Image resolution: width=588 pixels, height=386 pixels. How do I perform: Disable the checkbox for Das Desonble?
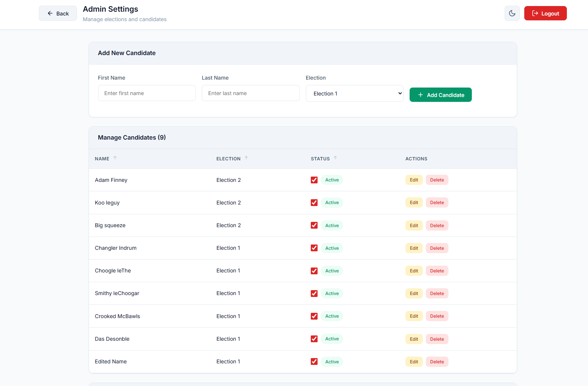314,339
